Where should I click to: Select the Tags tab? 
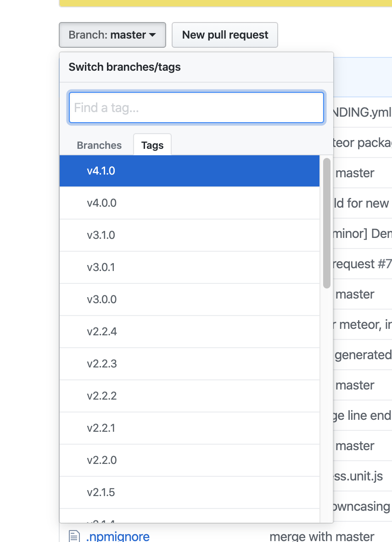click(x=152, y=145)
